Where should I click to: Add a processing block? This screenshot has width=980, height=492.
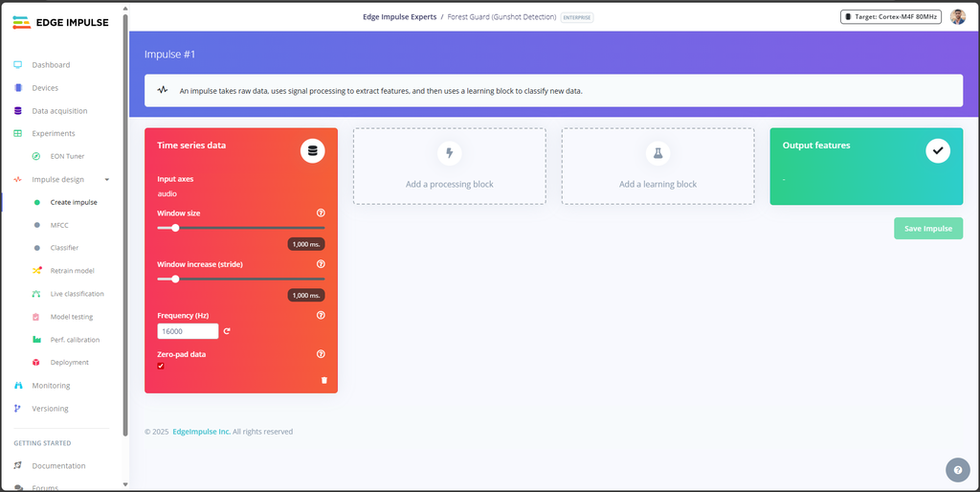pyautogui.click(x=450, y=167)
